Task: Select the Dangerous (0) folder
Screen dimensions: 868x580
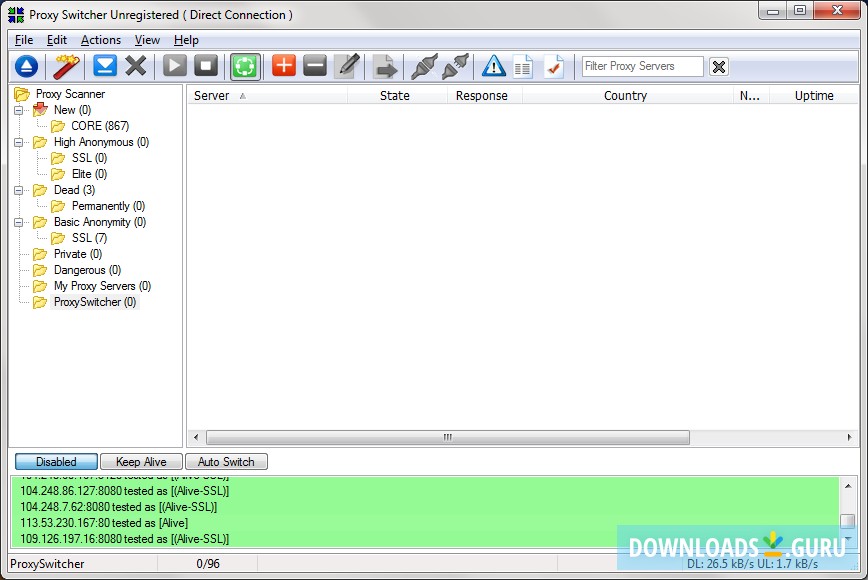Action: click(x=87, y=271)
